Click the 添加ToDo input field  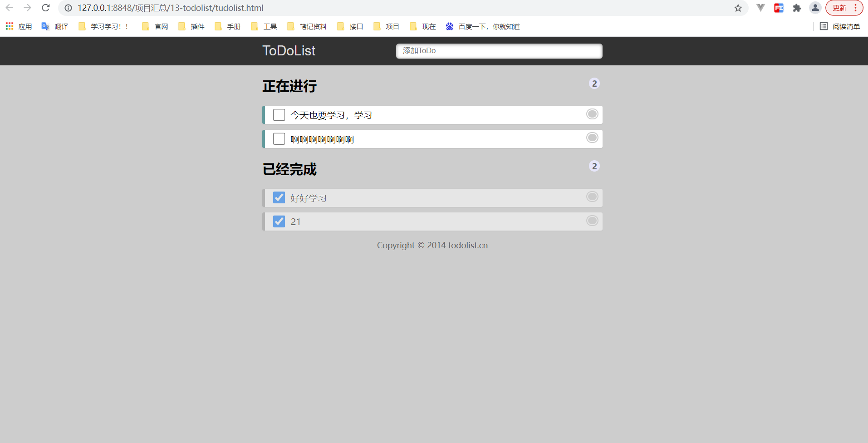point(498,51)
